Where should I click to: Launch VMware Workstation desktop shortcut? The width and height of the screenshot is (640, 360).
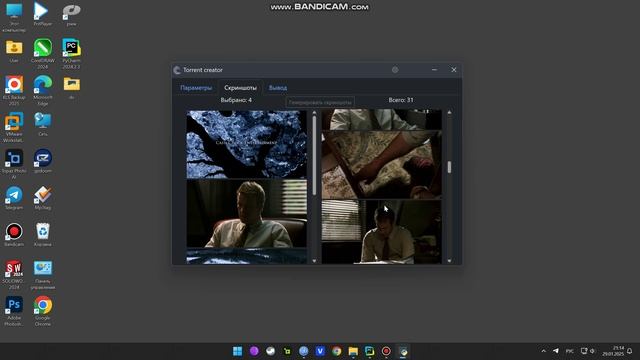[14, 127]
